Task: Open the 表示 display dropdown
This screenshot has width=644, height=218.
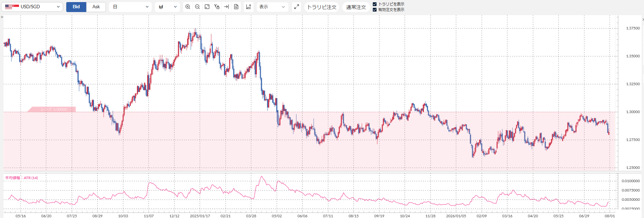Action: tap(273, 7)
